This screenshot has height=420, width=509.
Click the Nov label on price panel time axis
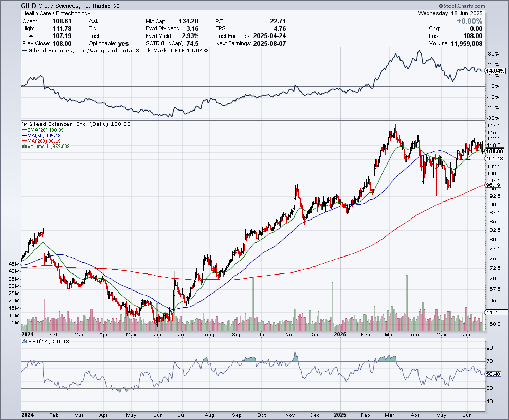(x=290, y=334)
